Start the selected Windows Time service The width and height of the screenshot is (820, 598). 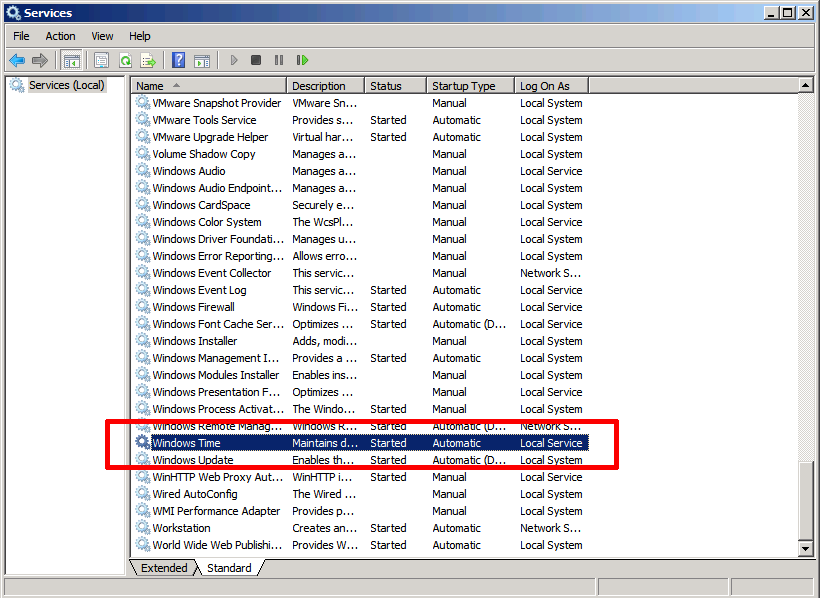pos(233,60)
